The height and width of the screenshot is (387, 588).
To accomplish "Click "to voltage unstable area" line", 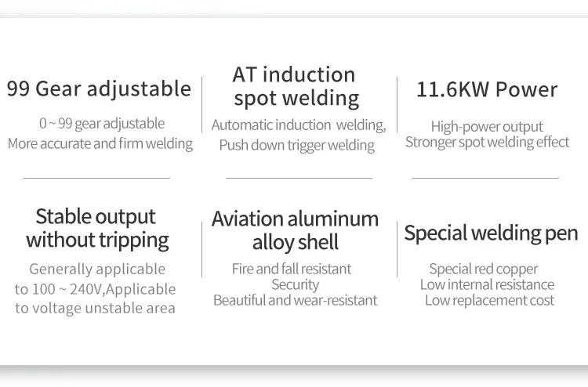I will tap(95, 308).
